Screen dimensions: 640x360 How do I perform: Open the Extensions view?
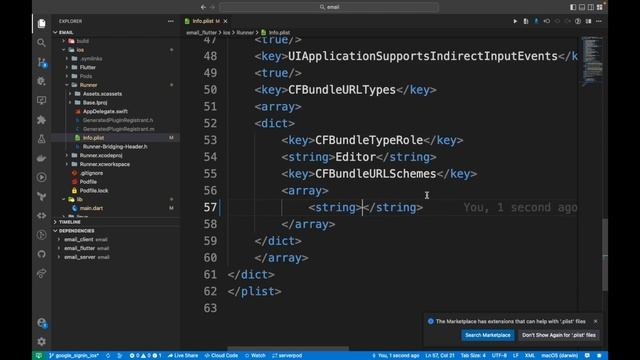pos(41,120)
